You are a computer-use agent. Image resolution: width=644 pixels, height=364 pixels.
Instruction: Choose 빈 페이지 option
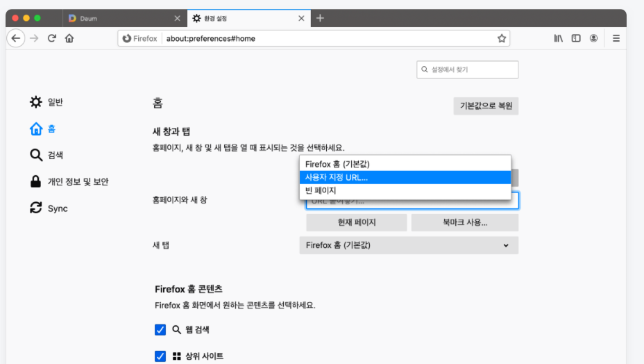pos(405,190)
